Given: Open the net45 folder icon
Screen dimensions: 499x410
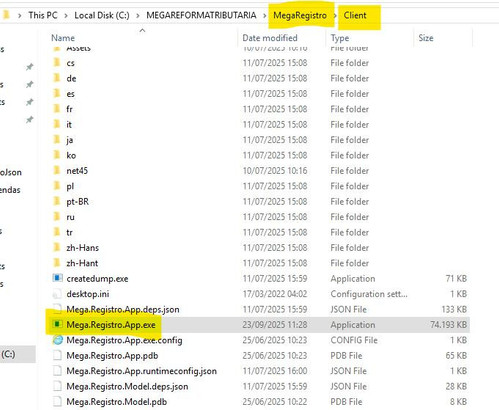Looking at the screenshot, I should tap(57, 170).
